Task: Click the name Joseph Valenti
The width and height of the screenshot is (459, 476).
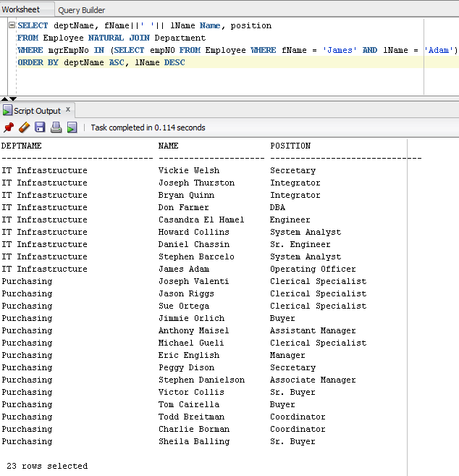Action: (193, 281)
